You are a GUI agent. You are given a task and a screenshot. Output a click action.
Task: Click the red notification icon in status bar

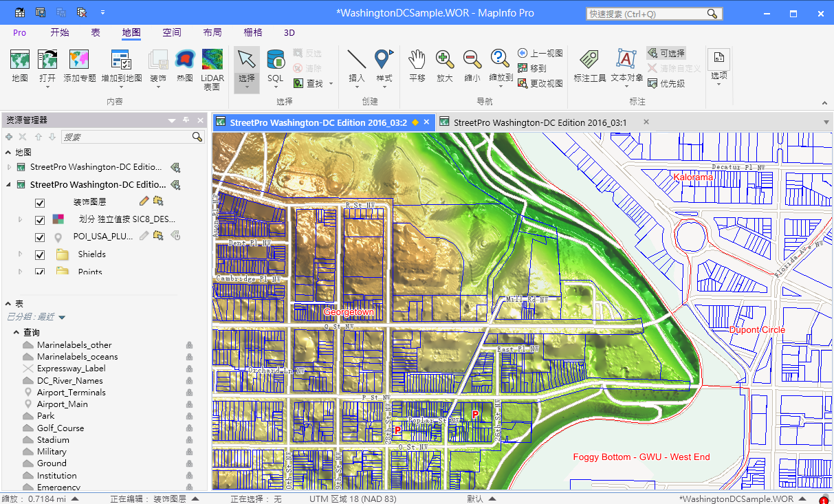click(824, 500)
